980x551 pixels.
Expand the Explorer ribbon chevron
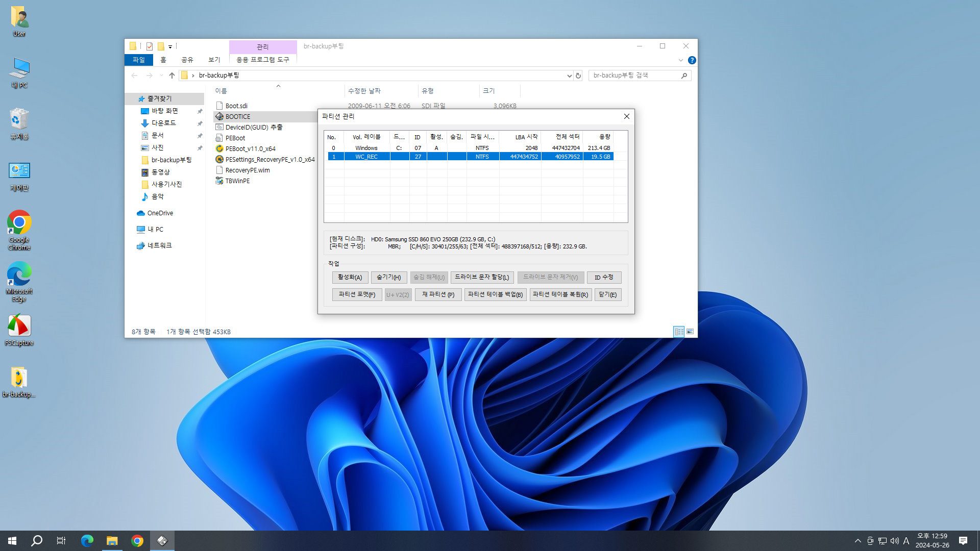680,60
